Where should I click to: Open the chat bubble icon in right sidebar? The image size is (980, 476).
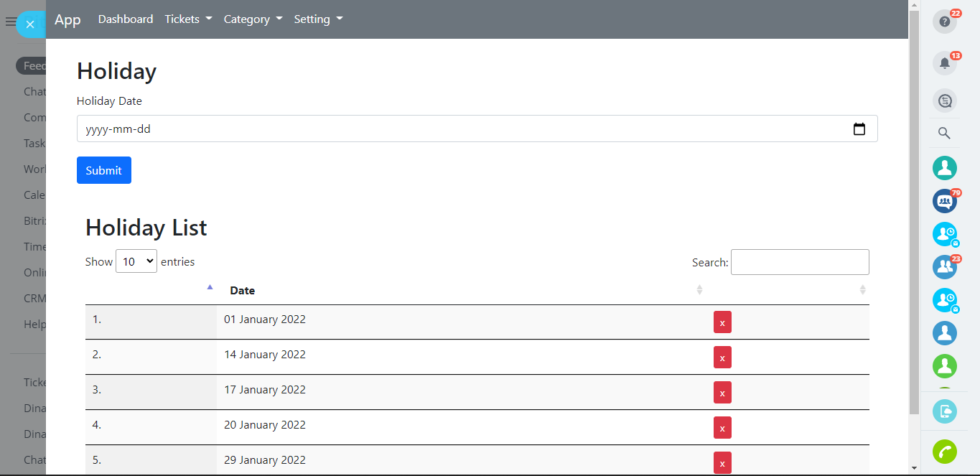pyautogui.click(x=944, y=101)
